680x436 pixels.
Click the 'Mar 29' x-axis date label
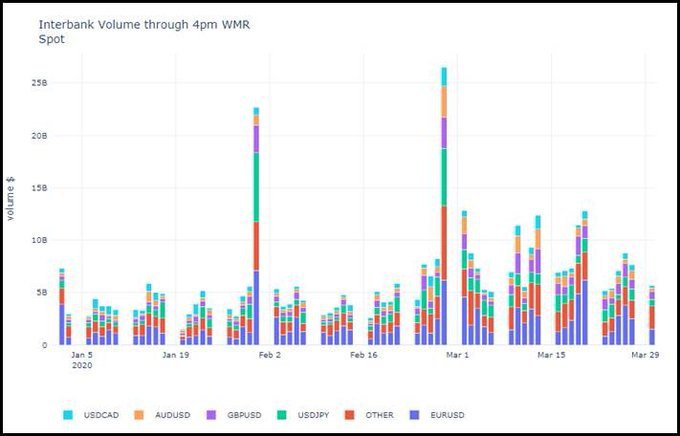tap(645, 355)
